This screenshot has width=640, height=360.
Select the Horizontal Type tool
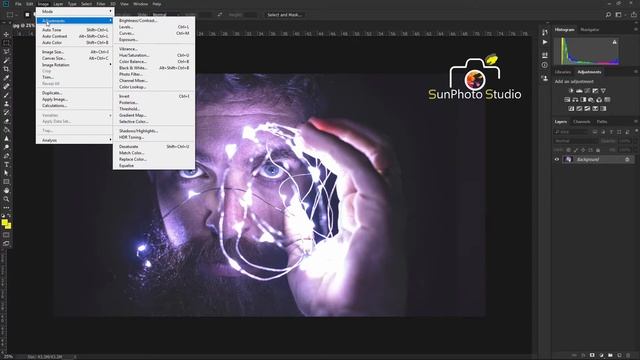pos(6,164)
